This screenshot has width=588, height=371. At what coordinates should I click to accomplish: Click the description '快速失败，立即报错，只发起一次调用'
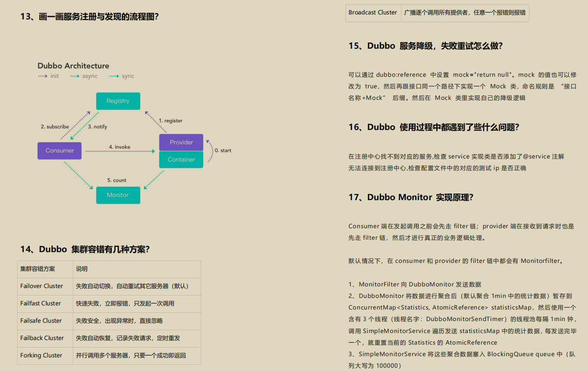point(125,303)
